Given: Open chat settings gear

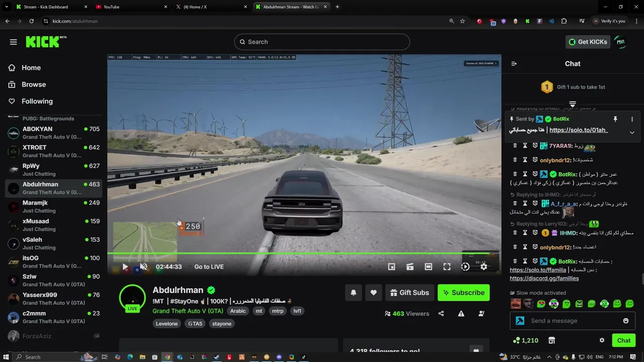Looking at the screenshot, I should point(602,340).
